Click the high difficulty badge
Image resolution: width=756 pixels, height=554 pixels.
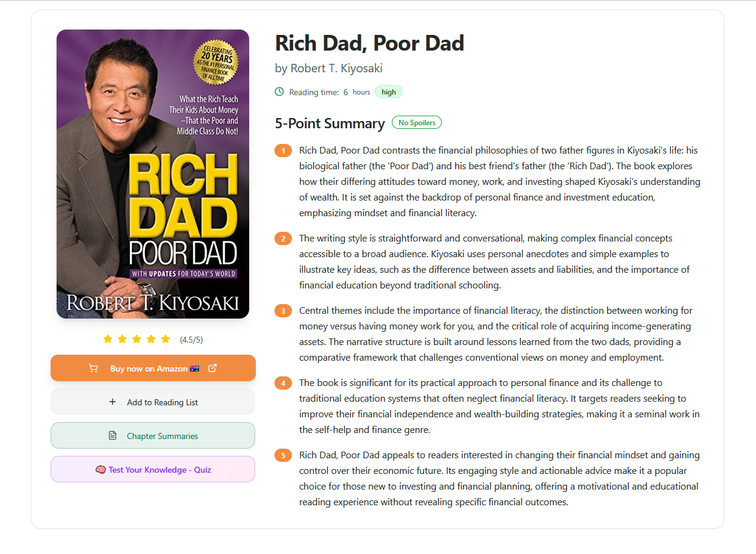(x=389, y=92)
